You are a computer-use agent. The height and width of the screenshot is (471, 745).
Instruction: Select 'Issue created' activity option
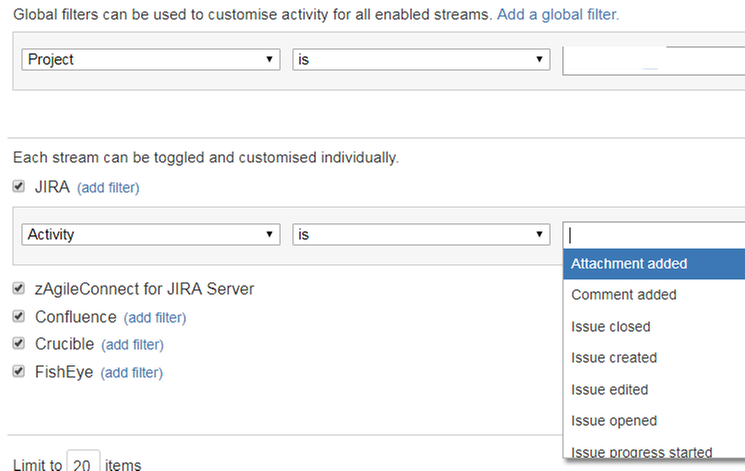[654, 357]
